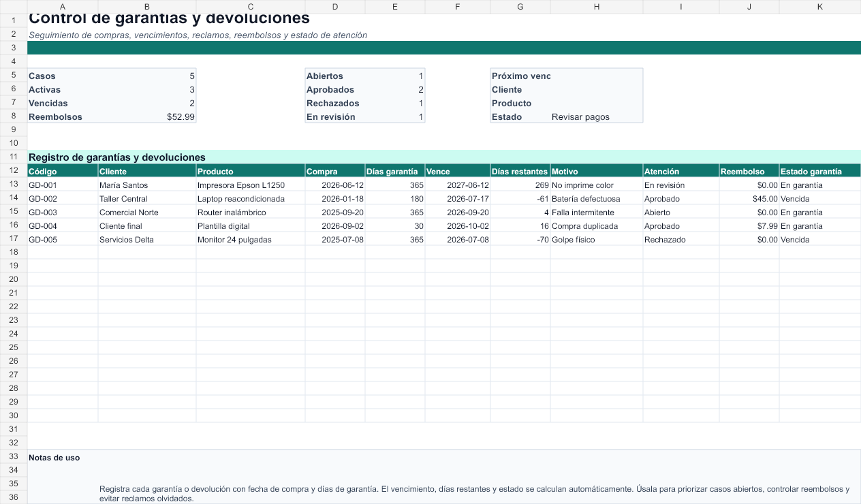
Task: Select the 'Próximo venc' label cell
Action: (x=520, y=76)
